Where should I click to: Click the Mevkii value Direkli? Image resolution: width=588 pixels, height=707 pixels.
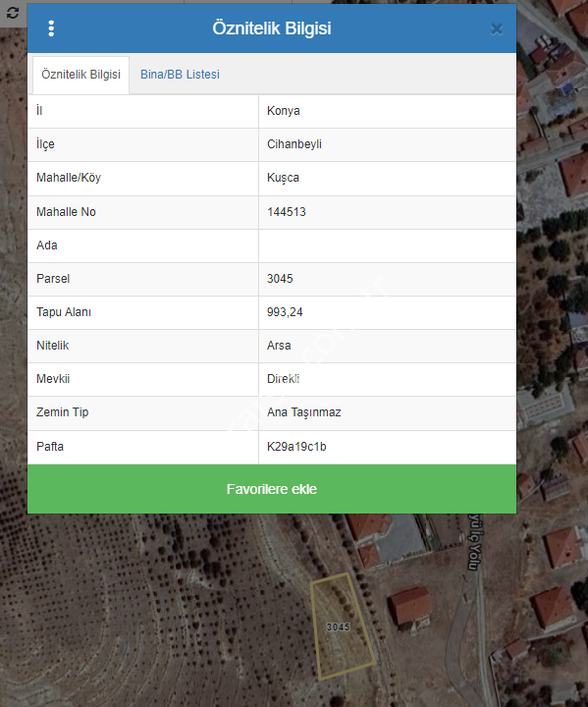click(x=283, y=379)
